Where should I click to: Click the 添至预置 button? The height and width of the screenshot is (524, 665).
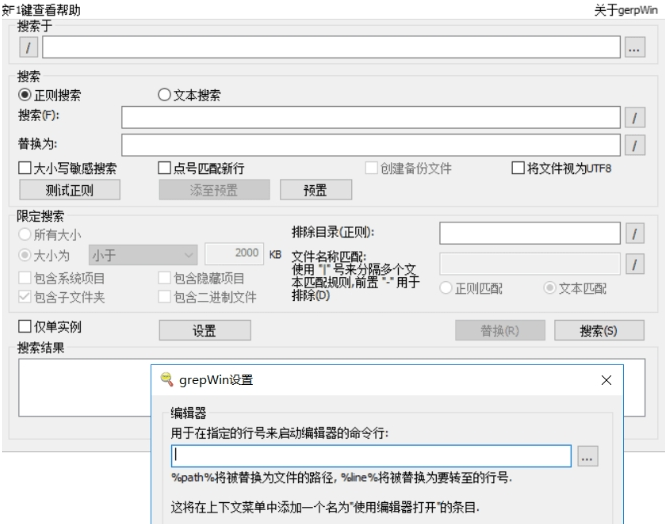214,190
